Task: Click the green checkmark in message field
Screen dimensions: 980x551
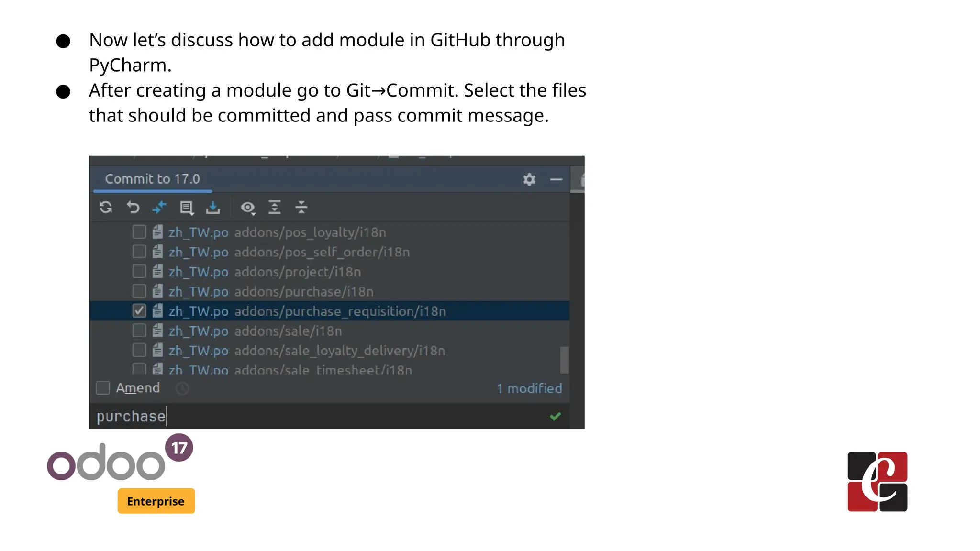Action: click(x=555, y=417)
